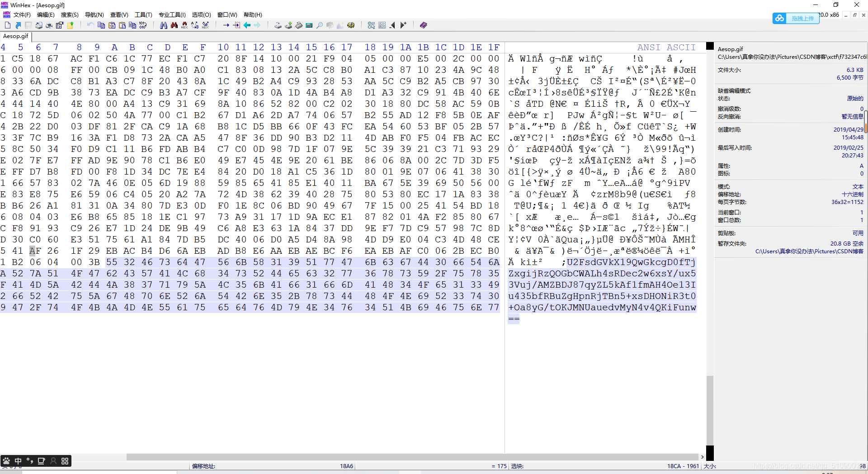This screenshot has width=868, height=474.
Task: Click the Undo arrow icon
Action: (90, 25)
